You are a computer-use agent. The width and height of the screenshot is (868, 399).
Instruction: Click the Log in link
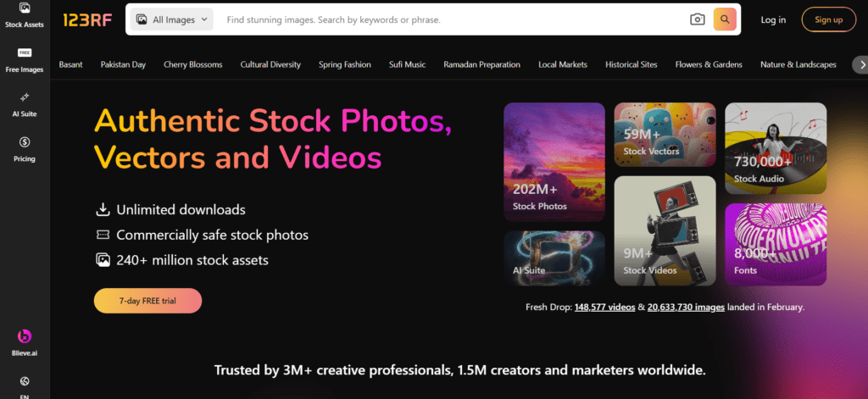[773, 19]
